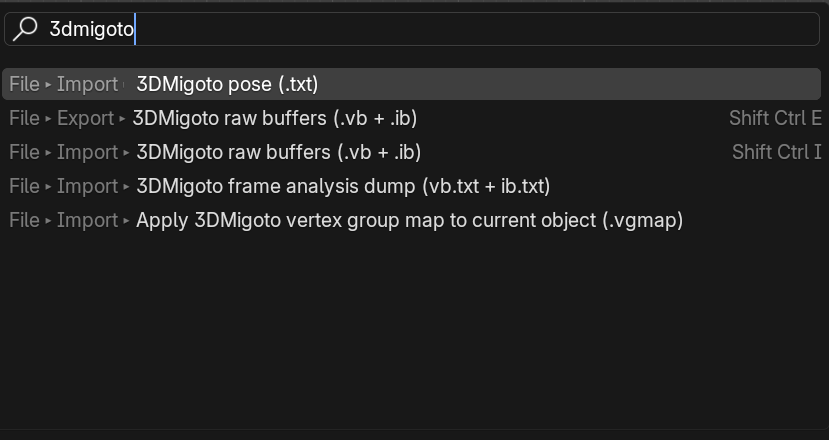Click "File" breadcrumb in the frame analysis dump row
Viewport: 829px width, 440px height.
point(24,186)
